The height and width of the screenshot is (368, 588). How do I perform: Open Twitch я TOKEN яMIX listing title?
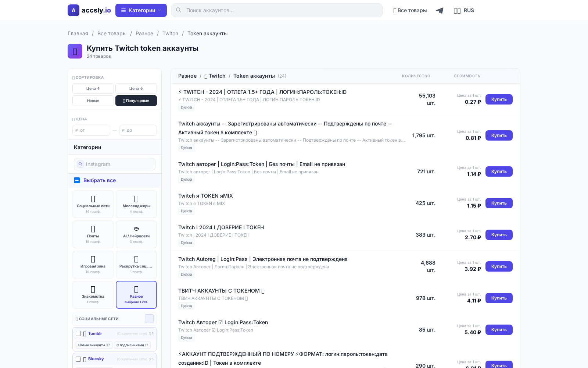click(x=205, y=196)
